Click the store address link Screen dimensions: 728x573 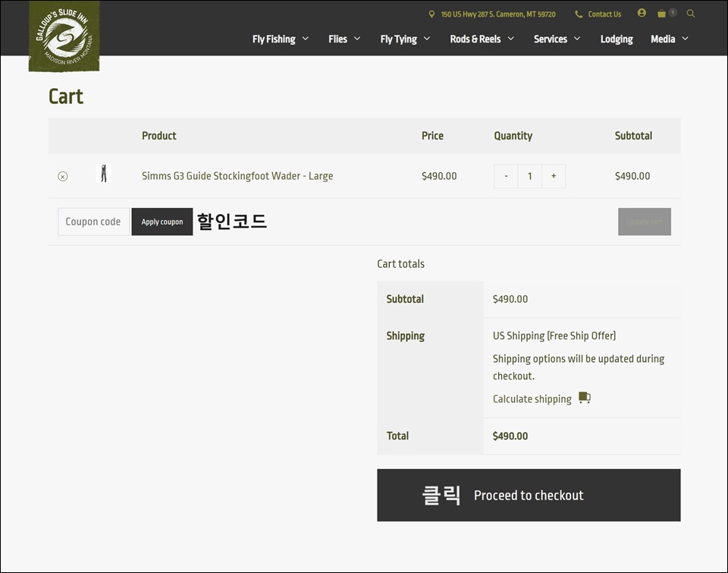pos(498,14)
